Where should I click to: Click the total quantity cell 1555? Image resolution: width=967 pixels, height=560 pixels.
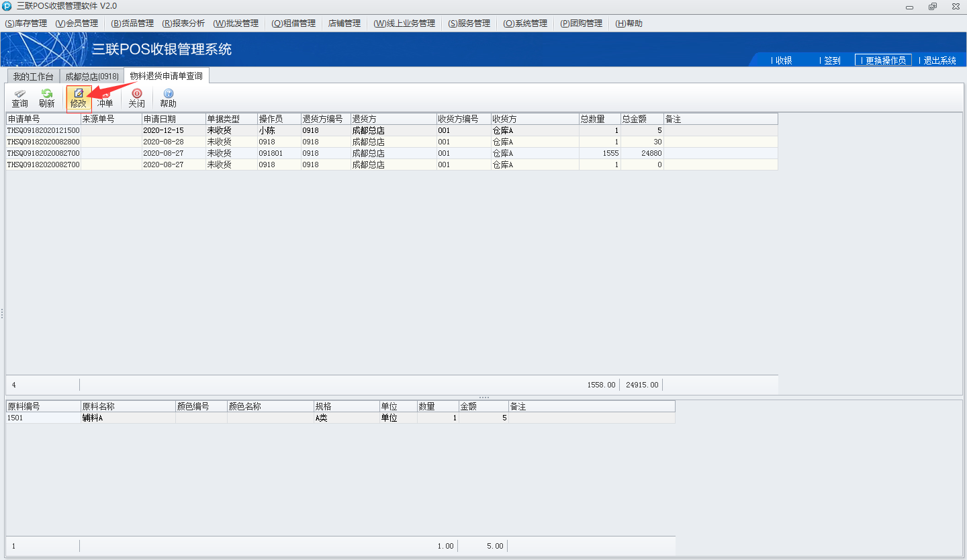tap(600, 153)
